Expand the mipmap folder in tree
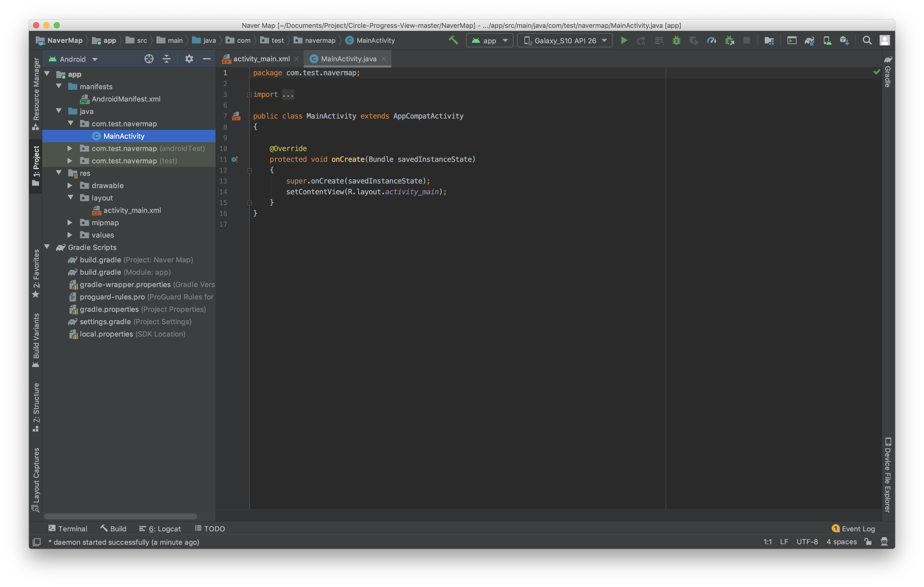Viewport: 924px width, 587px height. click(70, 222)
